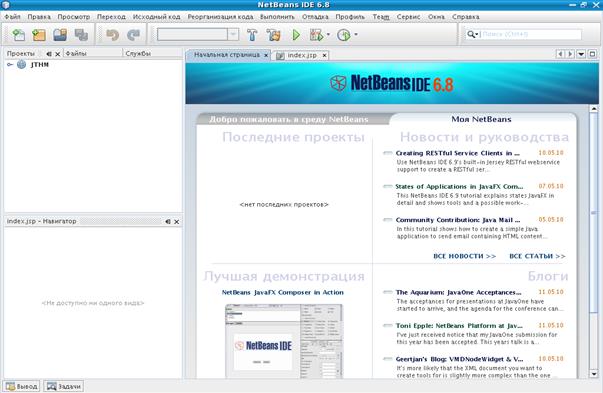Screen dimensions: 603x393
Task: Open The Aquarium: JavaOne Acceptances blog post
Action: click(458, 292)
